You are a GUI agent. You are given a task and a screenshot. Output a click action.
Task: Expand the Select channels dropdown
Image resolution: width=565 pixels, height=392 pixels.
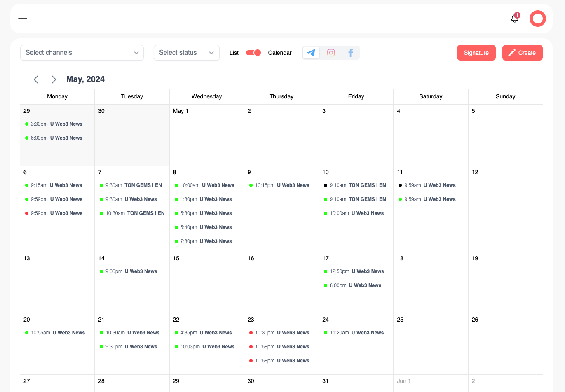click(x=82, y=53)
